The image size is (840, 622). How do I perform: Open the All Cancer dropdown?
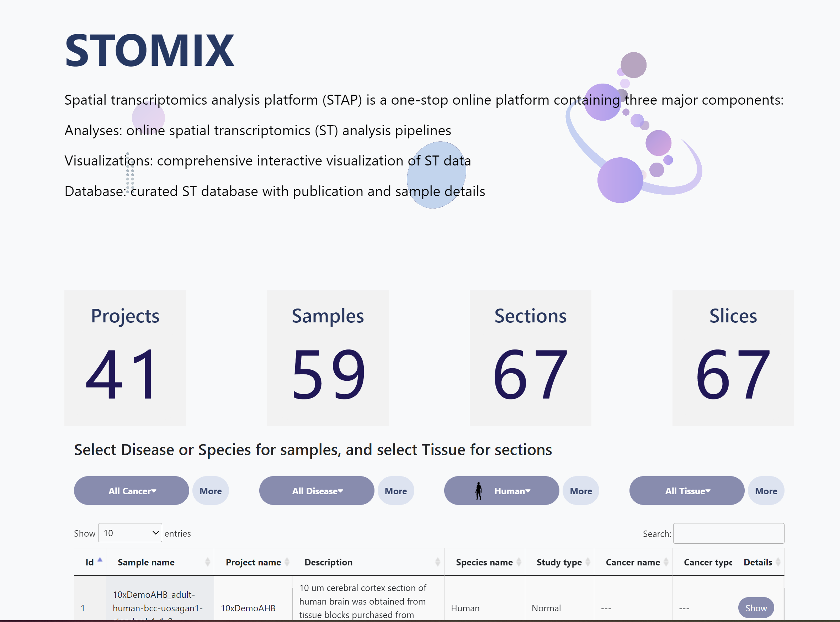[131, 491]
